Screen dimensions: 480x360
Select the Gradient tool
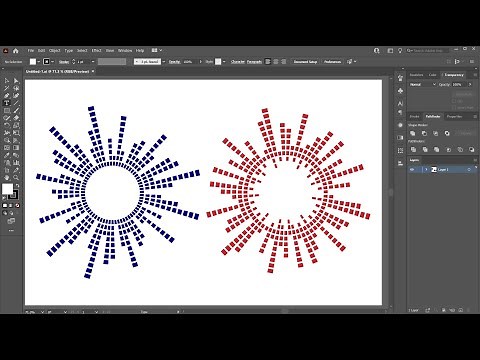tap(16, 148)
